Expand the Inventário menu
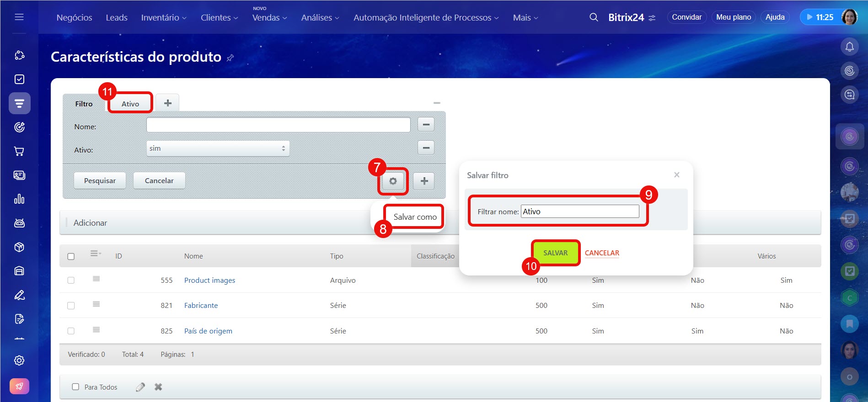The width and height of the screenshot is (868, 402). (163, 17)
